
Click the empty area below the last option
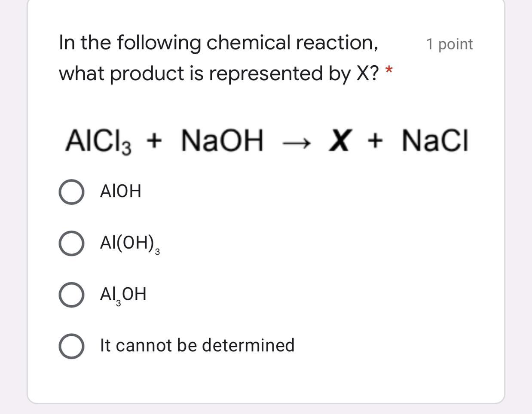(266, 380)
